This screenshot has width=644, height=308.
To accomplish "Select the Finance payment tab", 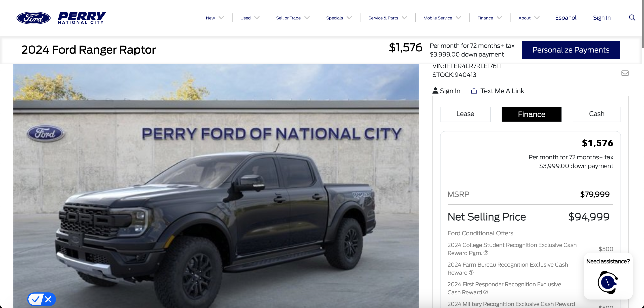I will 532,114.
